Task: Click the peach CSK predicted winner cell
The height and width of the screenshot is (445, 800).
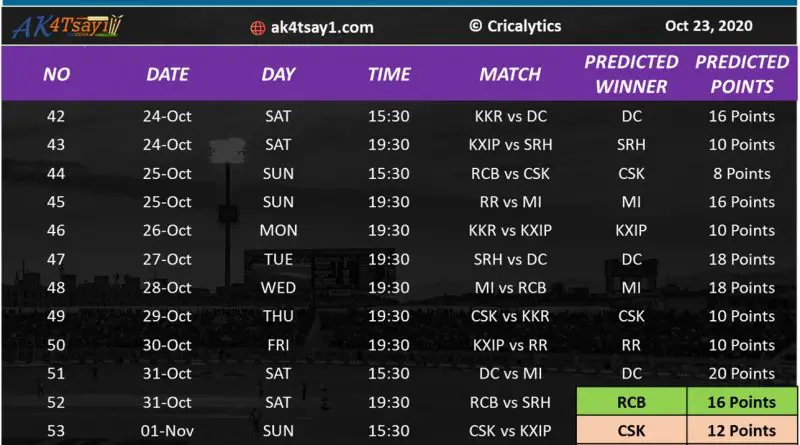Action: [632, 431]
